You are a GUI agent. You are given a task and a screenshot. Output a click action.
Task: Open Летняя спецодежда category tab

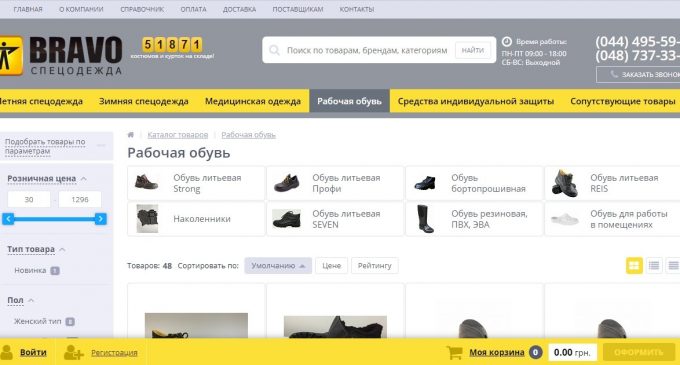coord(41,101)
